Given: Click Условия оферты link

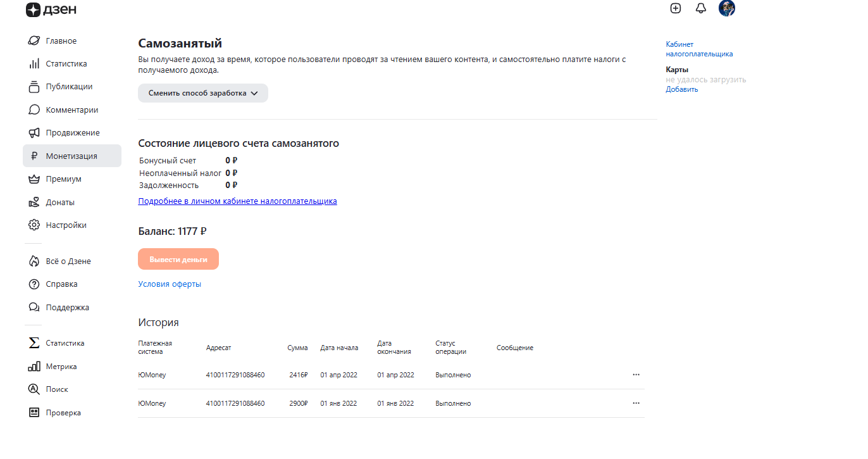Looking at the screenshot, I should [x=170, y=284].
